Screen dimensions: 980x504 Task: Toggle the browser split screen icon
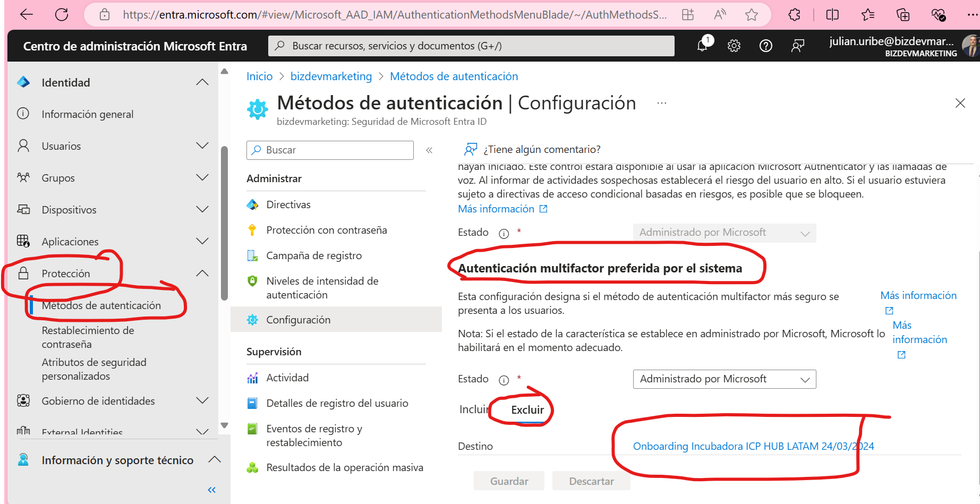pos(832,15)
